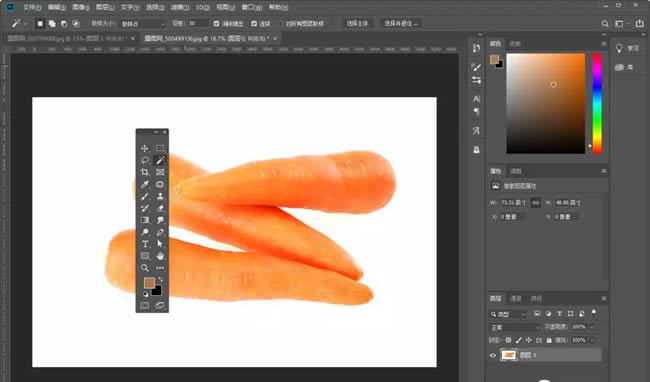Toggle Quick Mask mode in toolbox
The width and height of the screenshot is (650, 382).
pos(145,306)
